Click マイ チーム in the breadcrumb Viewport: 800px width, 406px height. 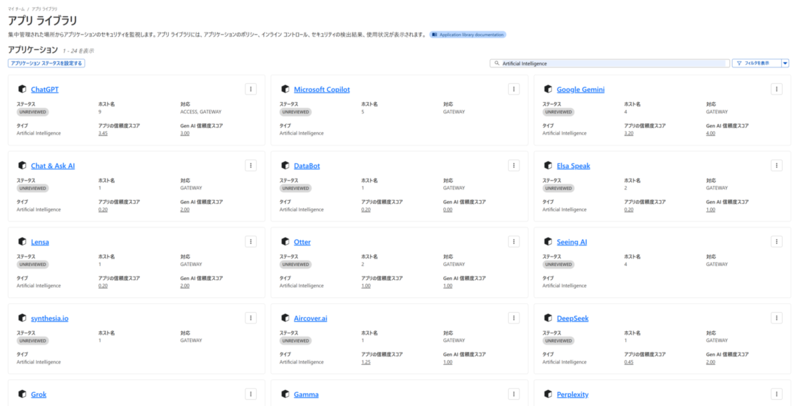16,9
